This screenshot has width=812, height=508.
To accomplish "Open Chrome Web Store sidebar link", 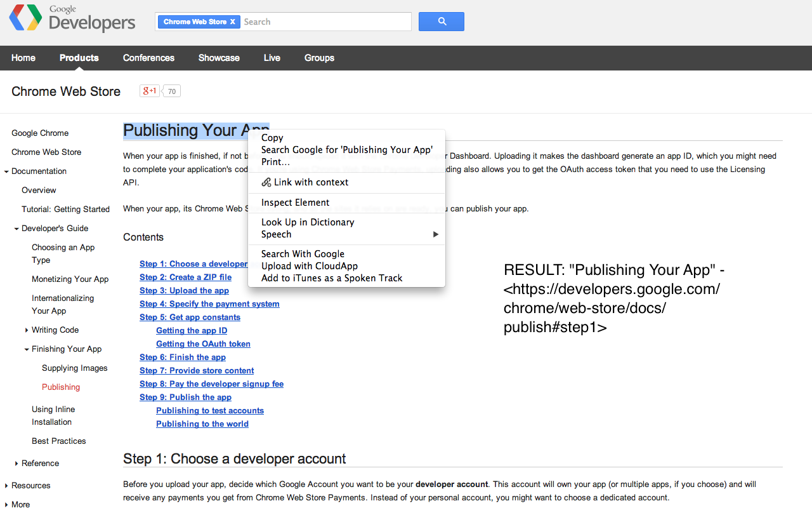I will (x=46, y=152).
